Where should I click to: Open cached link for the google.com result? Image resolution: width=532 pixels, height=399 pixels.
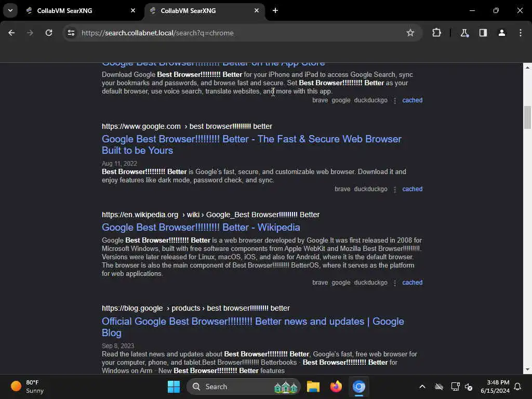(x=412, y=189)
